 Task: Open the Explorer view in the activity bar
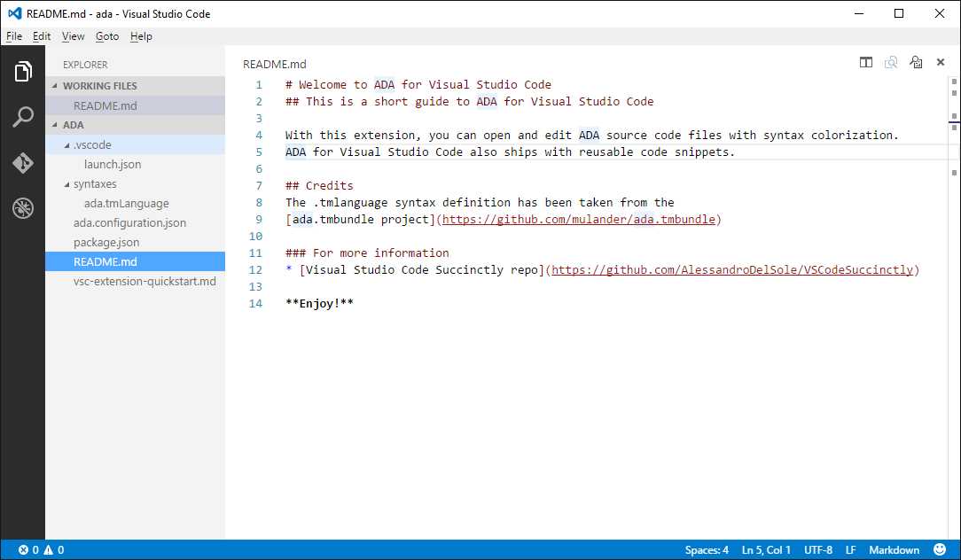coord(22,71)
